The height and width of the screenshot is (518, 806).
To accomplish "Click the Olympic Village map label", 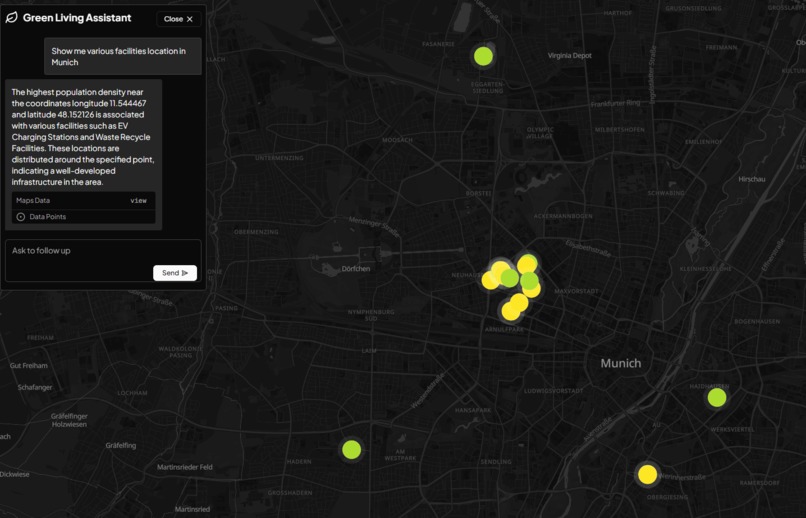I will tap(540, 133).
